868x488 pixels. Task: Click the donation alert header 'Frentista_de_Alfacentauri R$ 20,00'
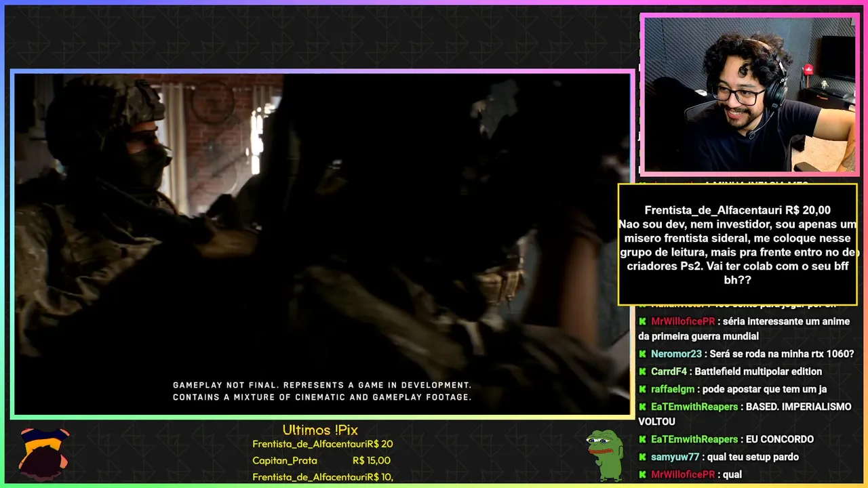coord(738,210)
